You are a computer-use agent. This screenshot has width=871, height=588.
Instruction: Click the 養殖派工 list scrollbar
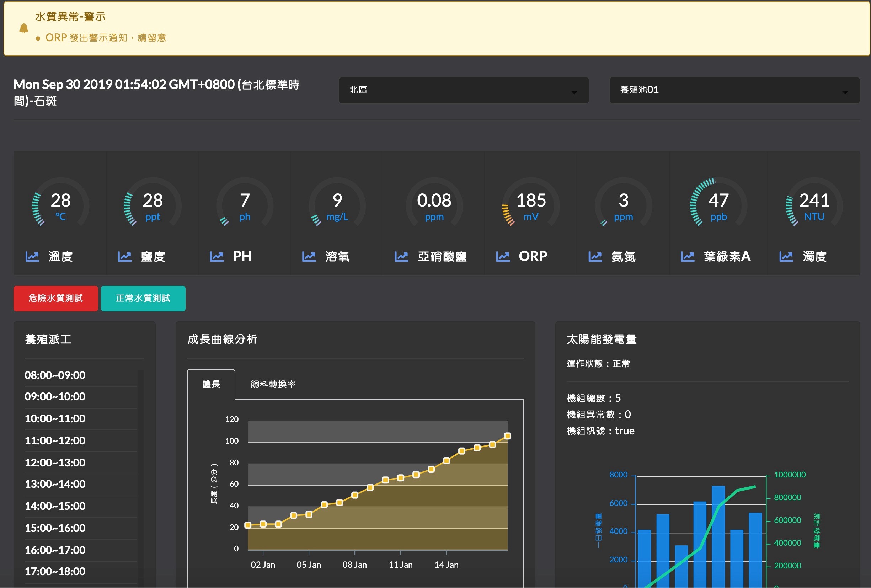(x=141, y=479)
